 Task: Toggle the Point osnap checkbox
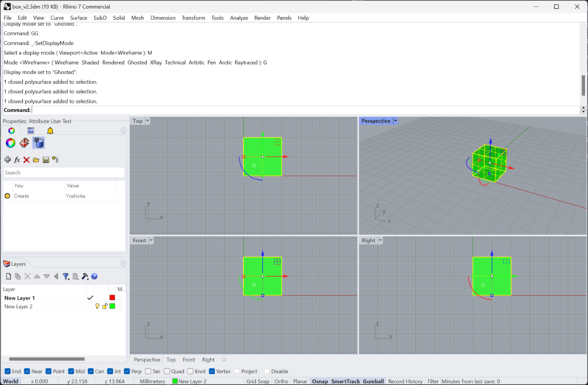pos(49,371)
